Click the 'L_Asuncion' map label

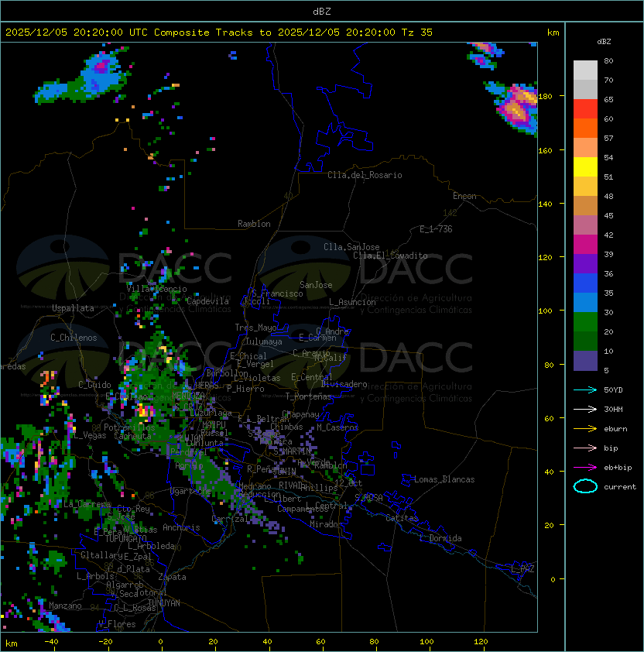352,302
